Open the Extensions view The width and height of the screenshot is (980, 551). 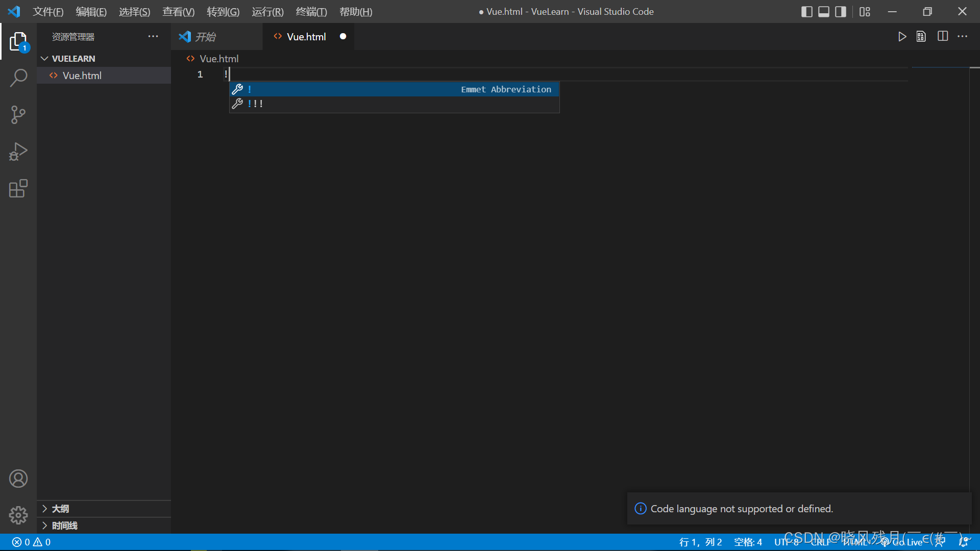(x=18, y=188)
